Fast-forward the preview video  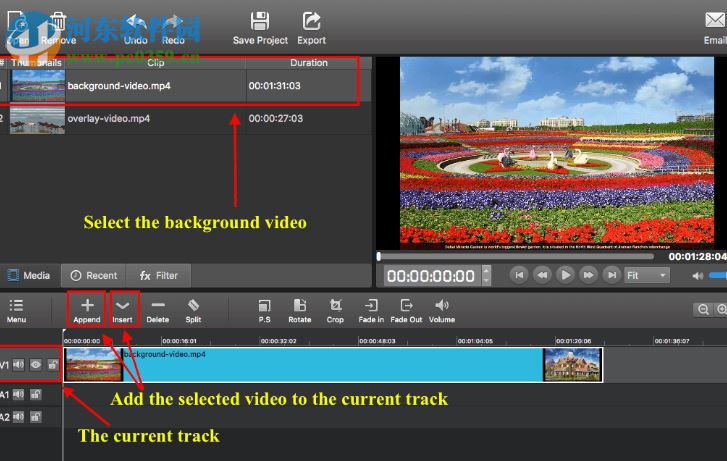point(588,275)
